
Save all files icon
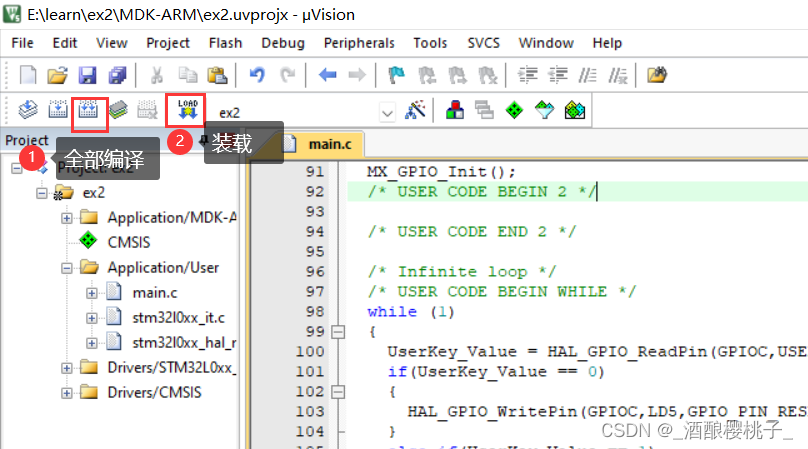coord(118,75)
